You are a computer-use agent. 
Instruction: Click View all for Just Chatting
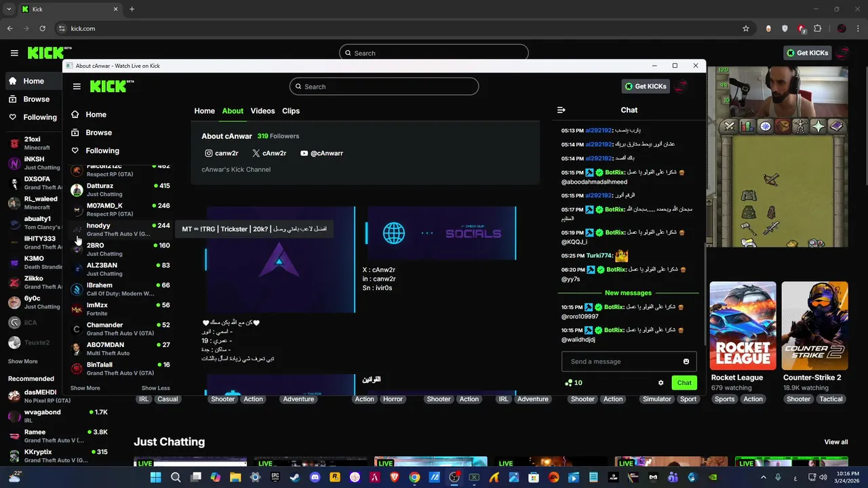836,442
